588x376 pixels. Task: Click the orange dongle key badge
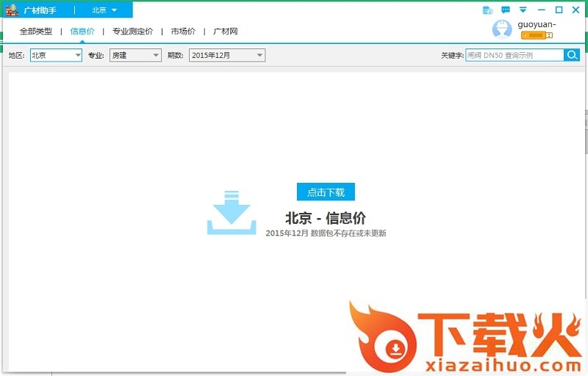pos(537,35)
